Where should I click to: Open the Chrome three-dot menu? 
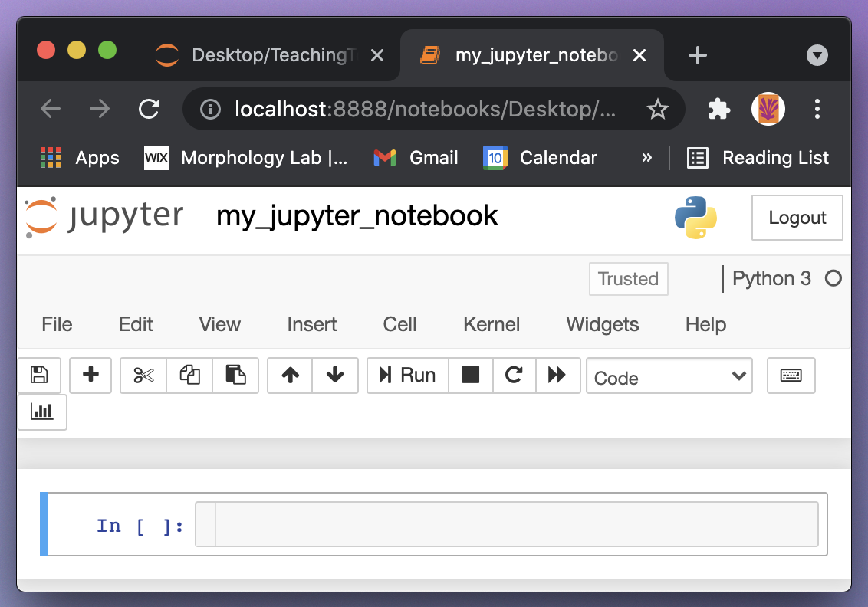(817, 109)
